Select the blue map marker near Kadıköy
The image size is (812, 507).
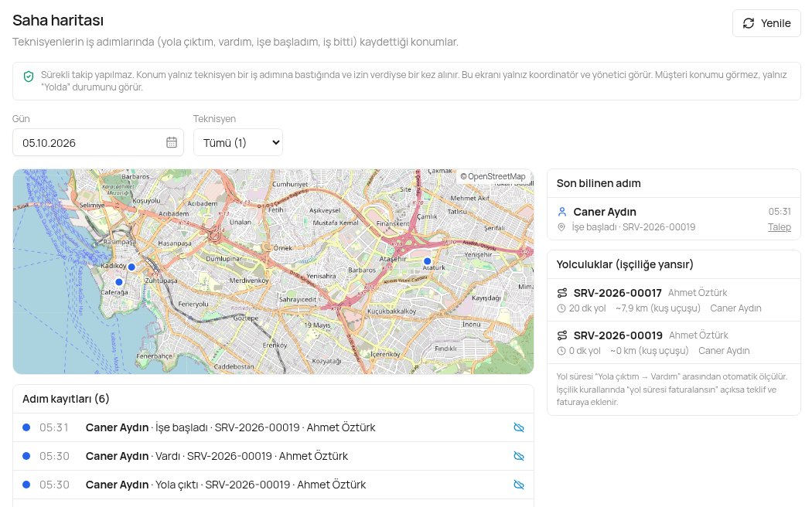click(131, 267)
